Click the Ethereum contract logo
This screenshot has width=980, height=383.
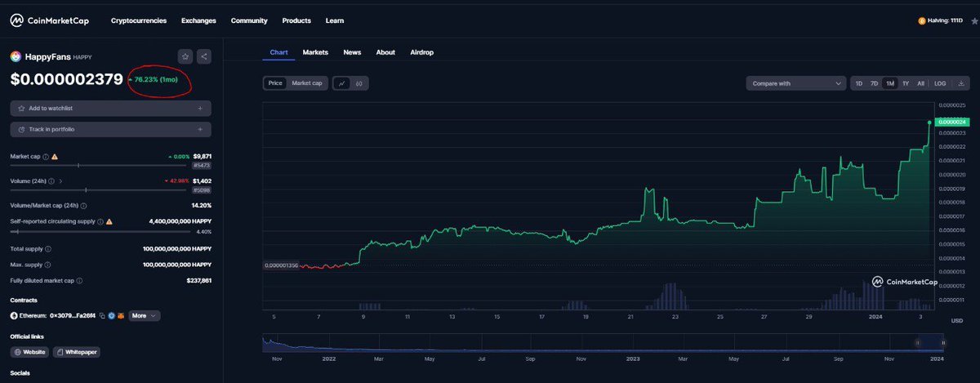coord(14,315)
